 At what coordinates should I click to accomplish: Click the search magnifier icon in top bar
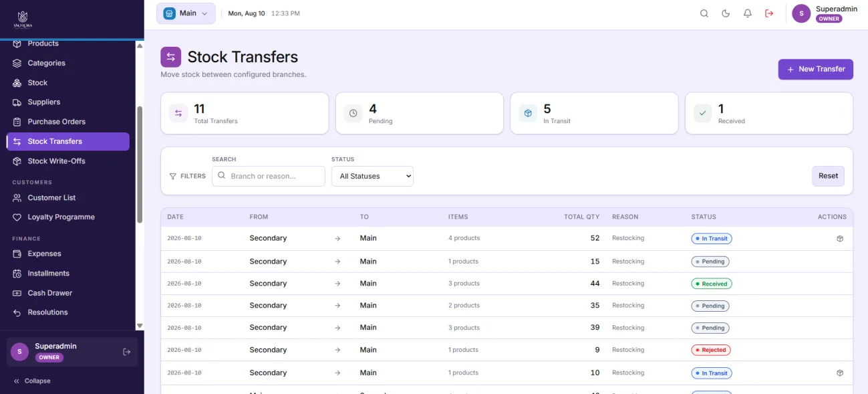pos(704,13)
